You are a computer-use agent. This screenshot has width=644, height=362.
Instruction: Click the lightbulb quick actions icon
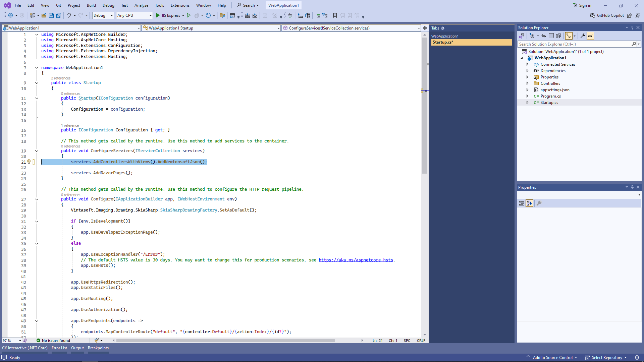coord(29,162)
